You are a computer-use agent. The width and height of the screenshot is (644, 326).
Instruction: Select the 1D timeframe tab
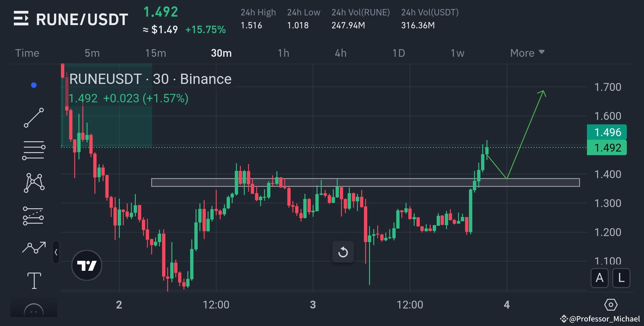[399, 53]
